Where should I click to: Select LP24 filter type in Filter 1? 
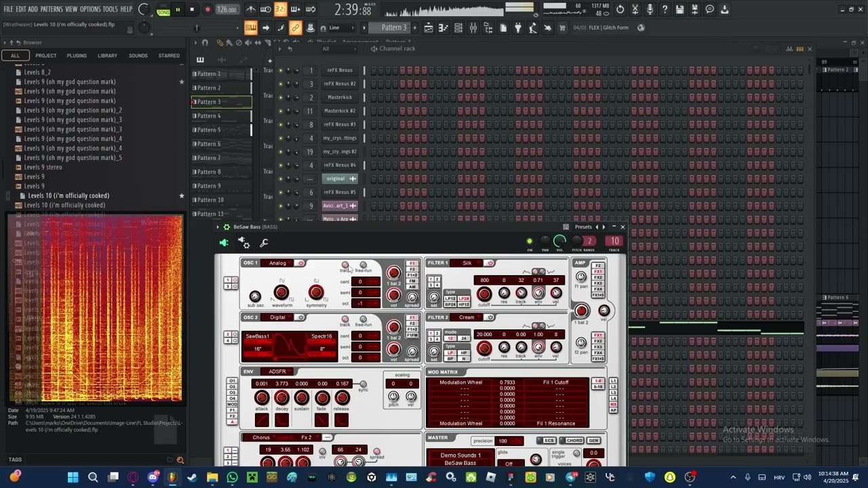pyautogui.click(x=464, y=298)
